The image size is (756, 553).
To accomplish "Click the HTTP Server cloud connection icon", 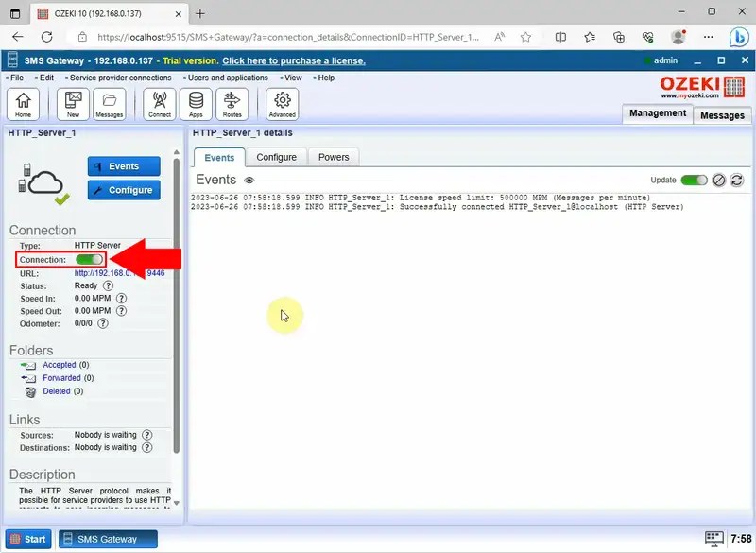I will pyautogui.click(x=43, y=184).
